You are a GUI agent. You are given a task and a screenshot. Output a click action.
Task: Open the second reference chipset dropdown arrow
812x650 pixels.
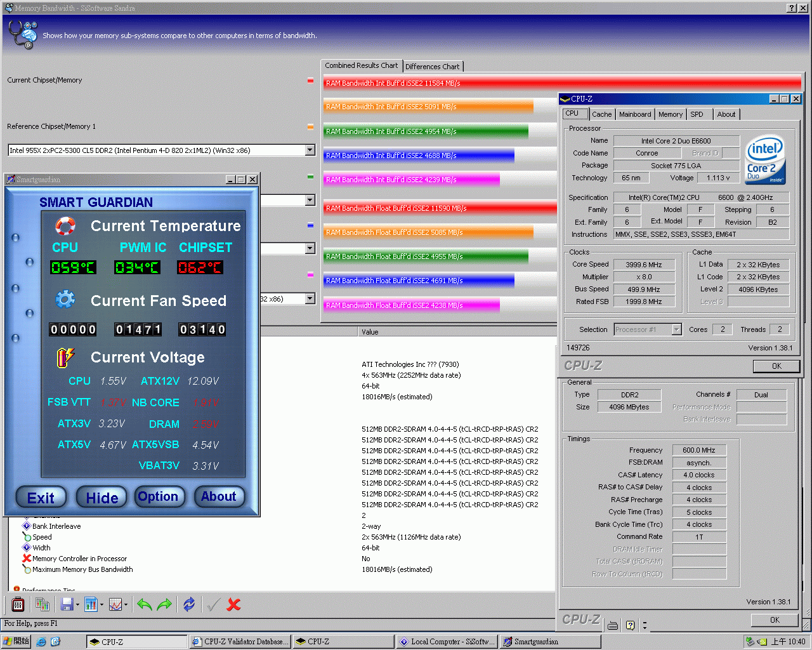pyautogui.click(x=310, y=200)
